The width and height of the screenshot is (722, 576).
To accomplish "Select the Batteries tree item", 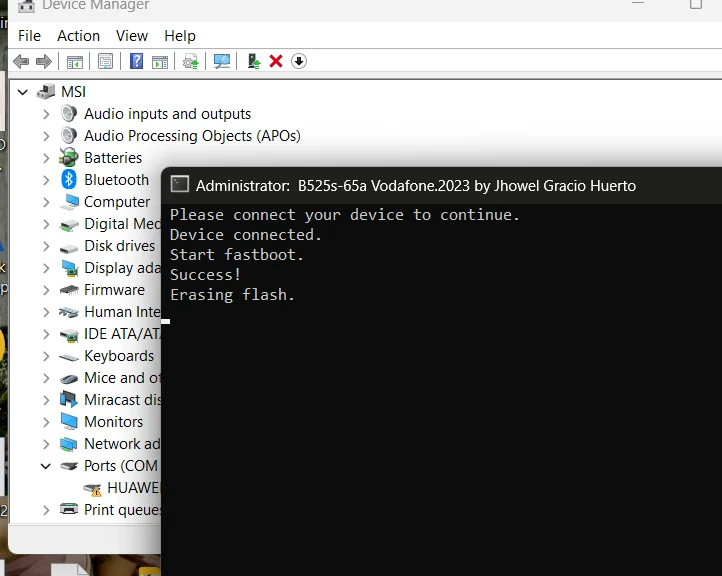I will 113,158.
